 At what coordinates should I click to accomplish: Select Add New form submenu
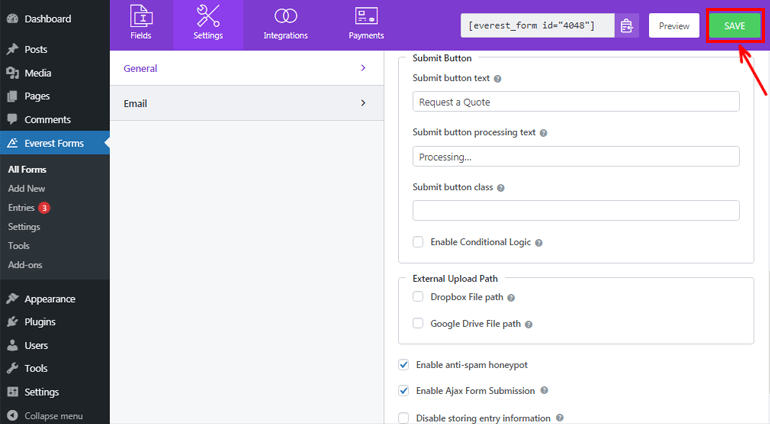pos(27,189)
